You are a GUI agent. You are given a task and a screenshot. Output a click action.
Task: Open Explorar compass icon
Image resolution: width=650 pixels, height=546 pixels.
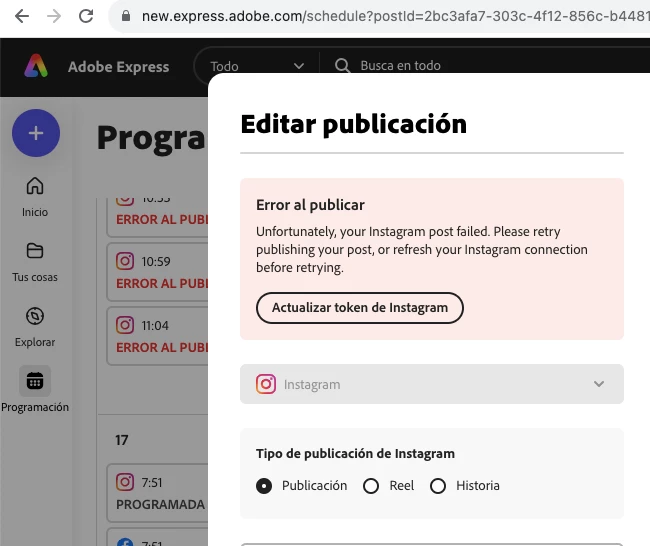pyautogui.click(x=35, y=316)
